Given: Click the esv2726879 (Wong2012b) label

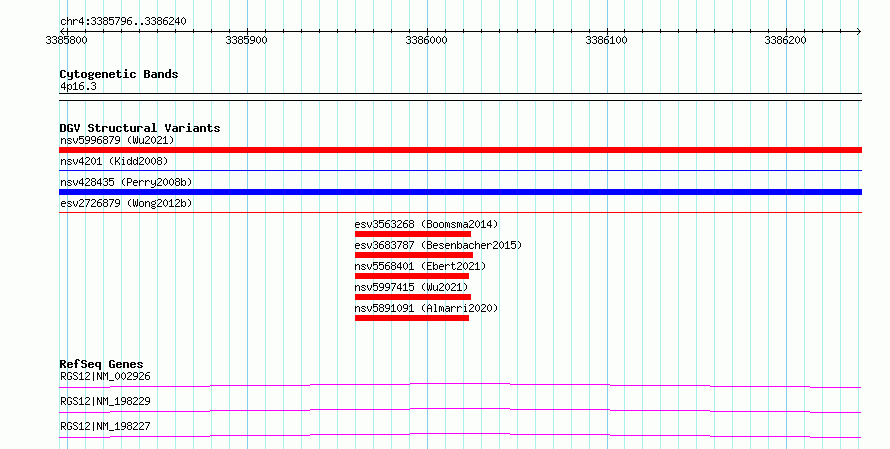Looking at the screenshot, I should tap(126, 203).
